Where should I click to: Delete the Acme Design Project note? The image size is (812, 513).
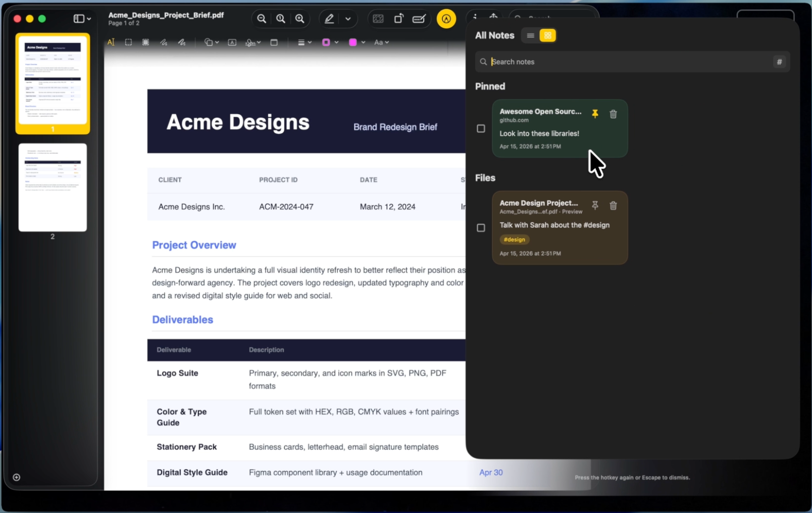[613, 205]
